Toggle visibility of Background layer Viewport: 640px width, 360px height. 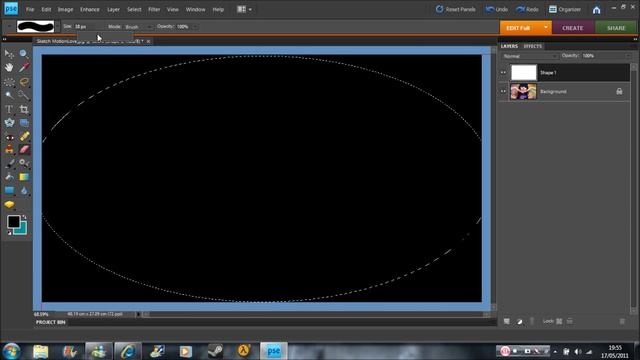coord(503,91)
